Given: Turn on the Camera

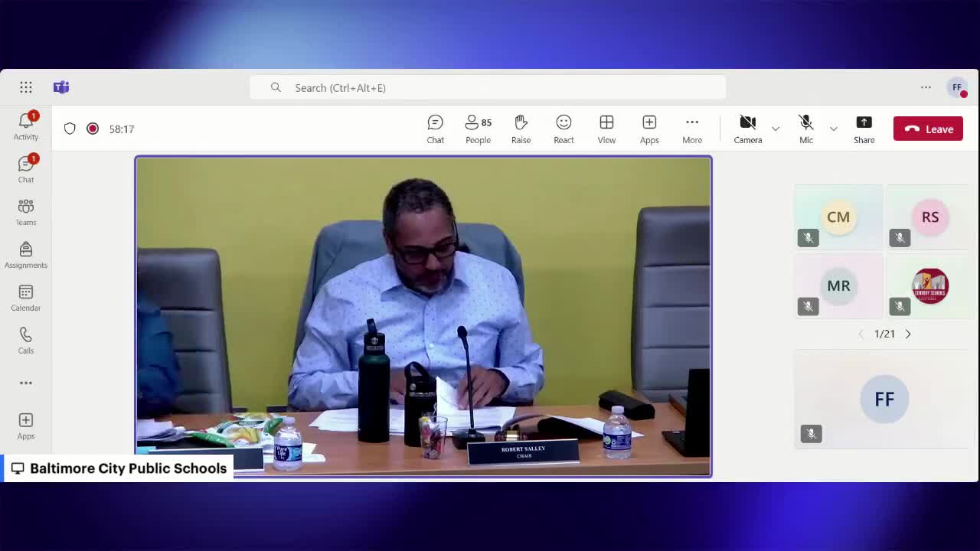Looking at the screenshot, I should [748, 129].
